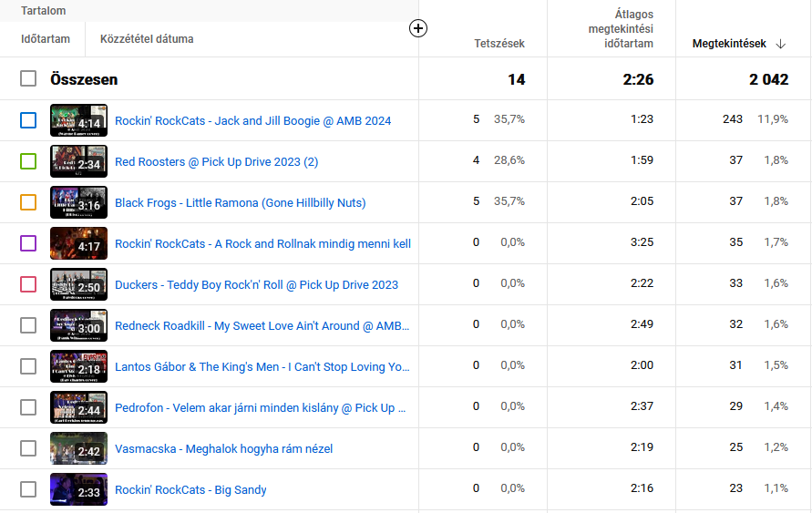
Task: Toggle the purple Rock and Rollnak row checkbox
Action: [x=28, y=242]
